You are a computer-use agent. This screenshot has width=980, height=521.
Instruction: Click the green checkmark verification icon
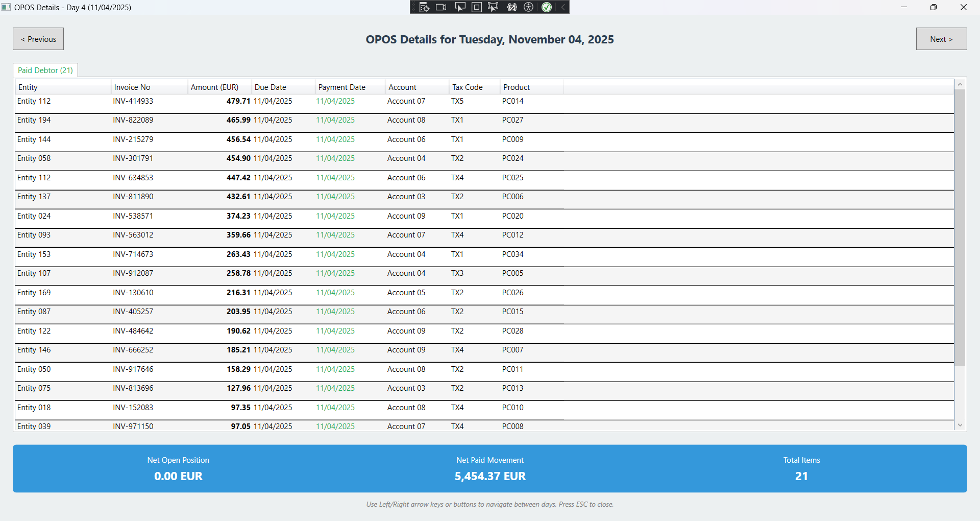(546, 7)
